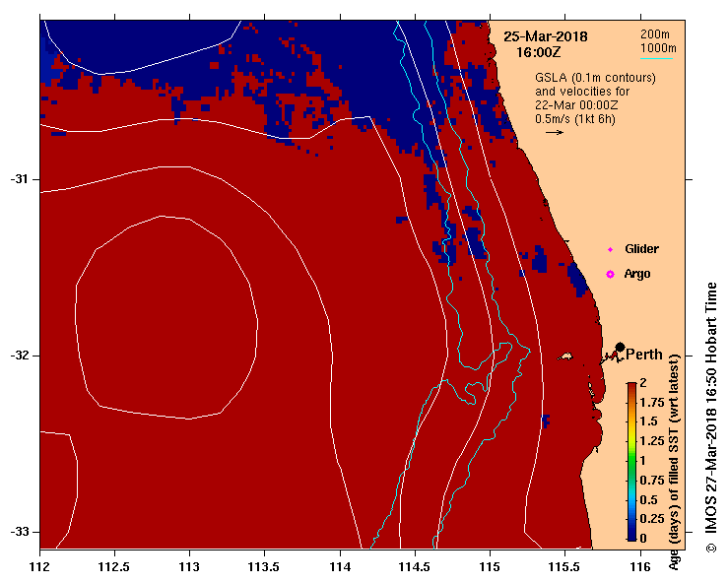Click the color bar tick label 1.75
The height and width of the screenshot is (583, 728).
(x=652, y=403)
